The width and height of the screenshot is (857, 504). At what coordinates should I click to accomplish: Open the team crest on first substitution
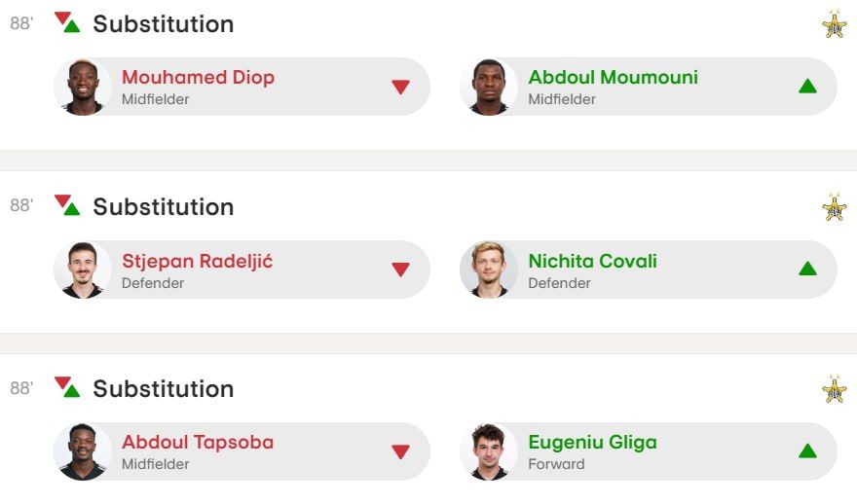(x=834, y=24)
